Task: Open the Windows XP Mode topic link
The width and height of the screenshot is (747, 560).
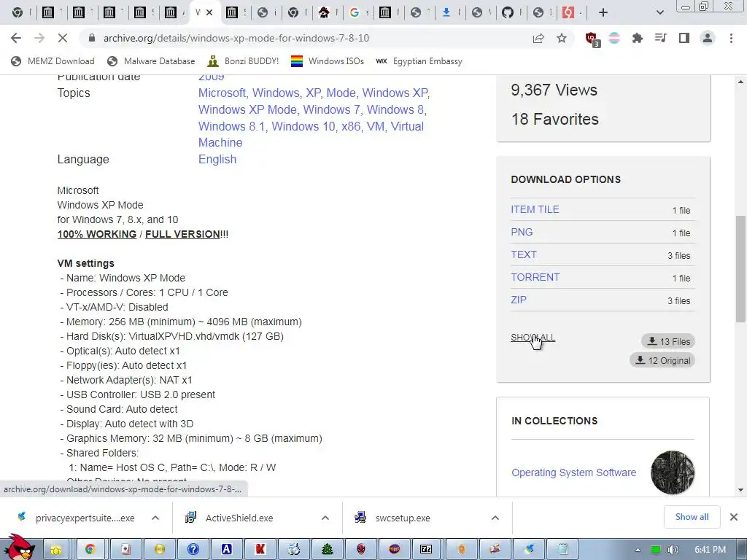Action: click(248, 109)
